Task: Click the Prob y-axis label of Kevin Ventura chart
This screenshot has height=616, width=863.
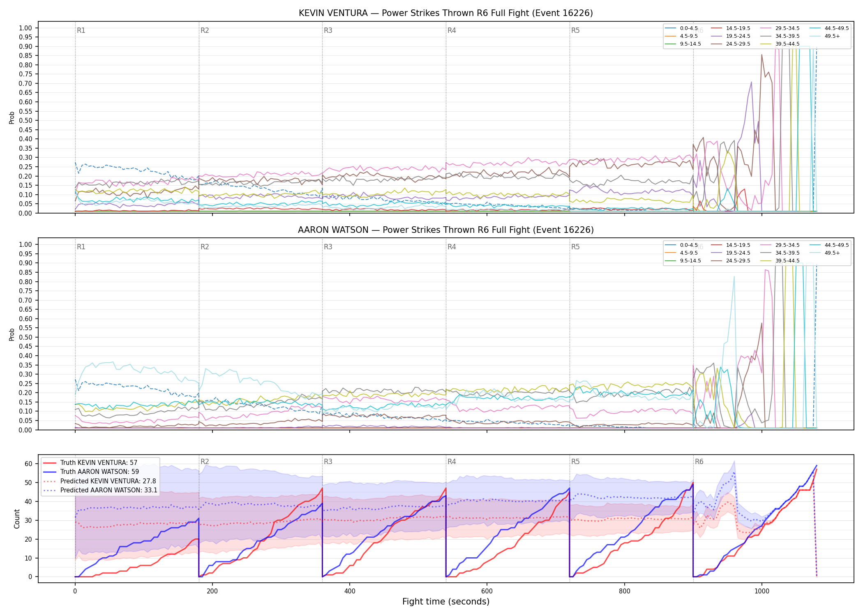Action: pos(12,117)
